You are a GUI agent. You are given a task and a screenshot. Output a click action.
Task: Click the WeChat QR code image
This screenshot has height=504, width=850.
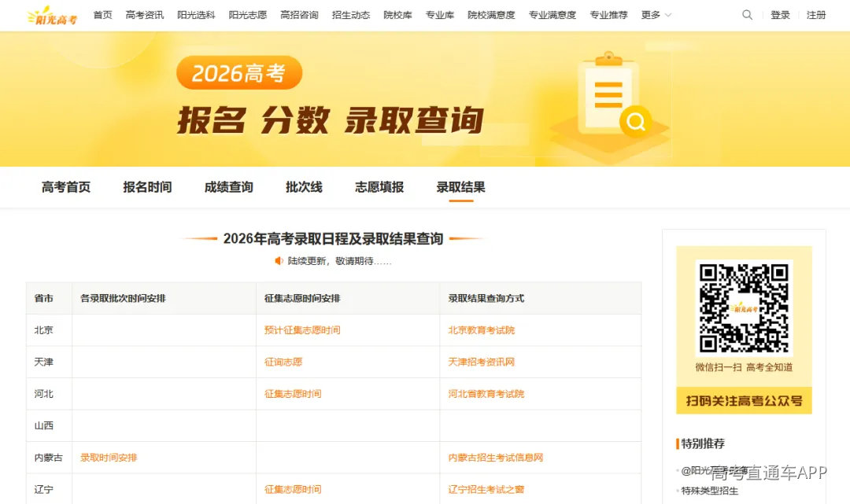coord(745,307)
